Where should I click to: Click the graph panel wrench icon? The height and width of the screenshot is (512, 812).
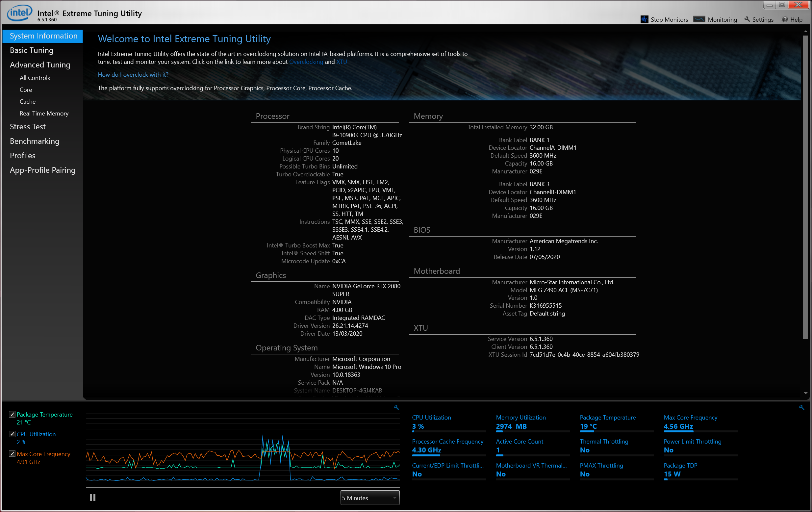pos(396,407)
